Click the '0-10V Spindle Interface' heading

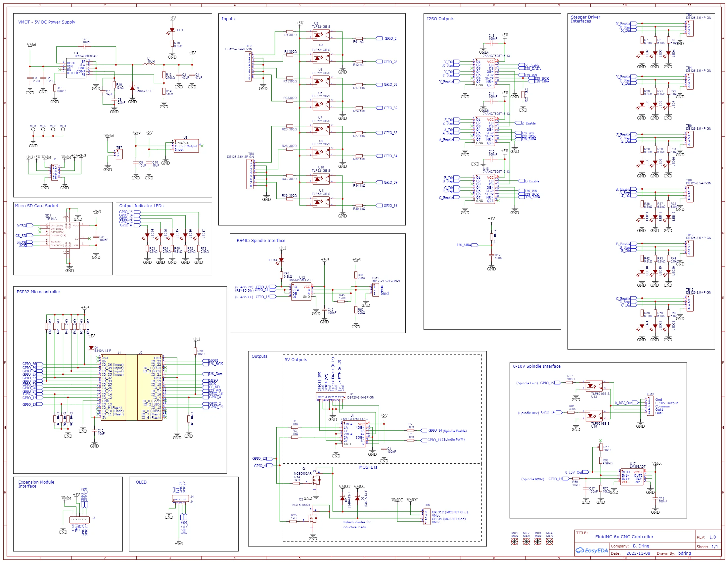[537, 366]
